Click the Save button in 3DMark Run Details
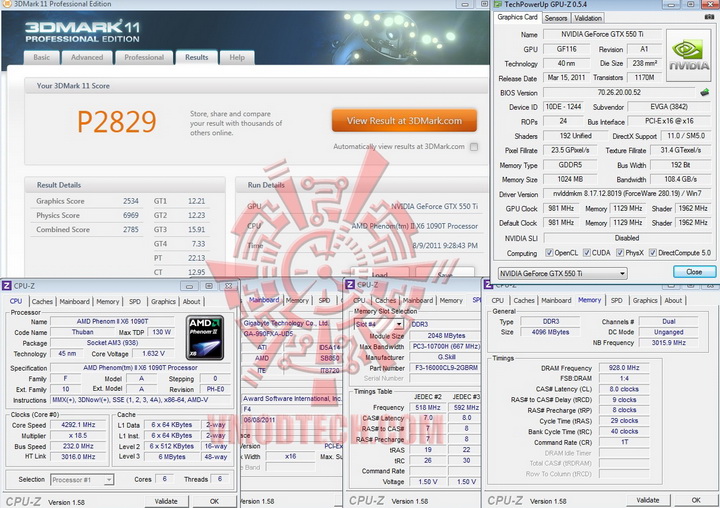The height and width of the screenshot is (508, 720). [x=445, y=273]
